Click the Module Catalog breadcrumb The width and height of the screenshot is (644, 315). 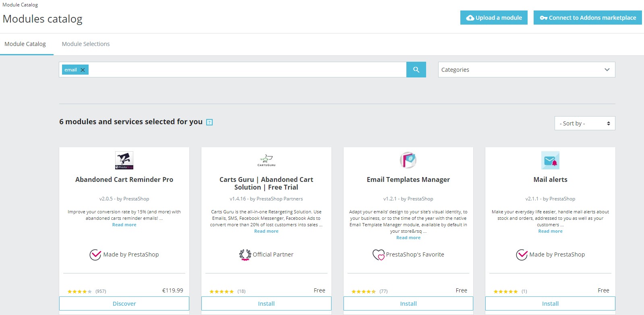(x=20, y=5)
